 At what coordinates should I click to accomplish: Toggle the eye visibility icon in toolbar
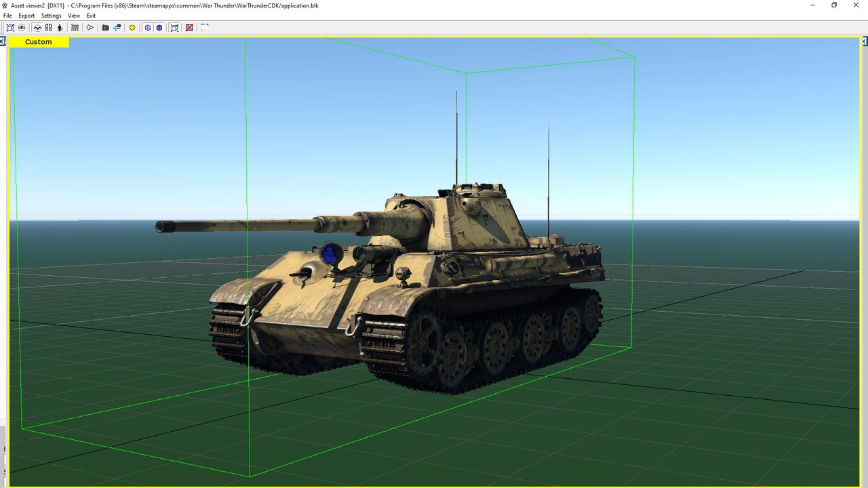pos(22,28)
